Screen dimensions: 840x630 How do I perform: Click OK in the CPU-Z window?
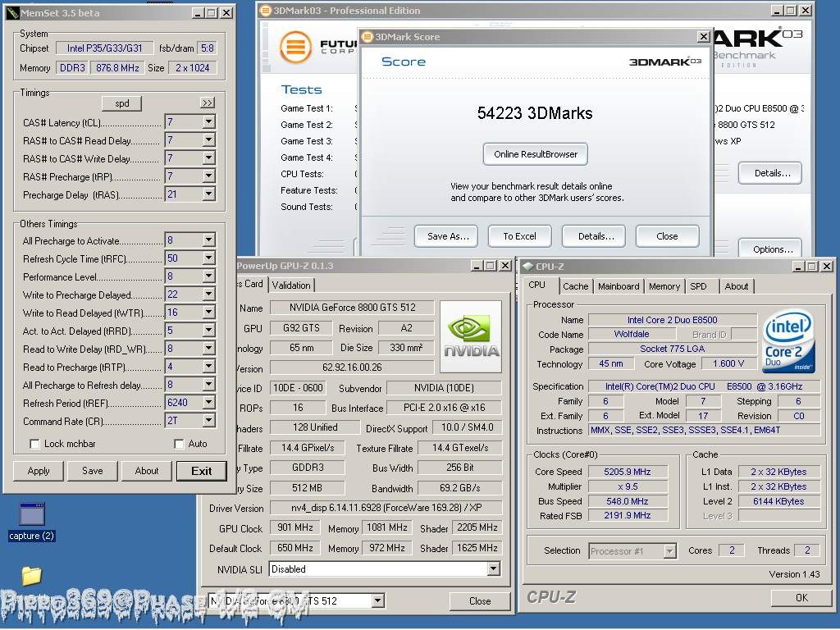pyautogui.click(x=801, y=598)
